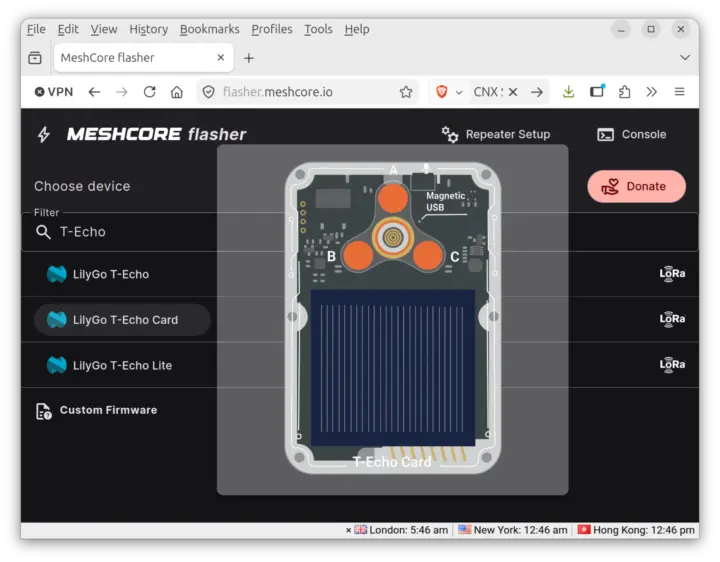Click the container tab icon with blue dot
720x562 pixels.
(x=597, y=91)
